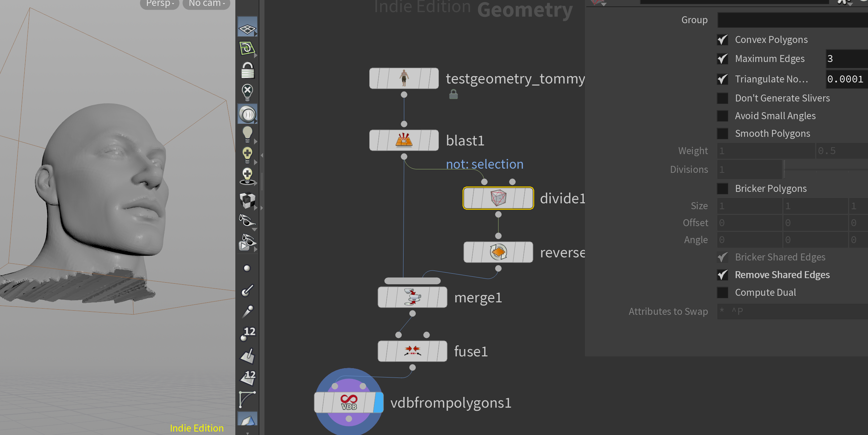Uncheck the Convex Polygons checkbox
Viewport: 868px width, 435px height.
[722, 40]
